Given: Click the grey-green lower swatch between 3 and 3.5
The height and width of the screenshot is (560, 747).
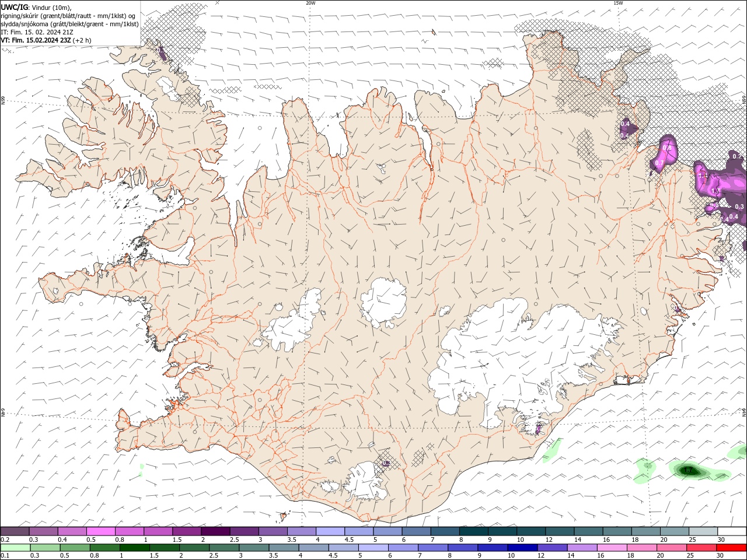Looking at the screenshot, I should pos(253,548).
